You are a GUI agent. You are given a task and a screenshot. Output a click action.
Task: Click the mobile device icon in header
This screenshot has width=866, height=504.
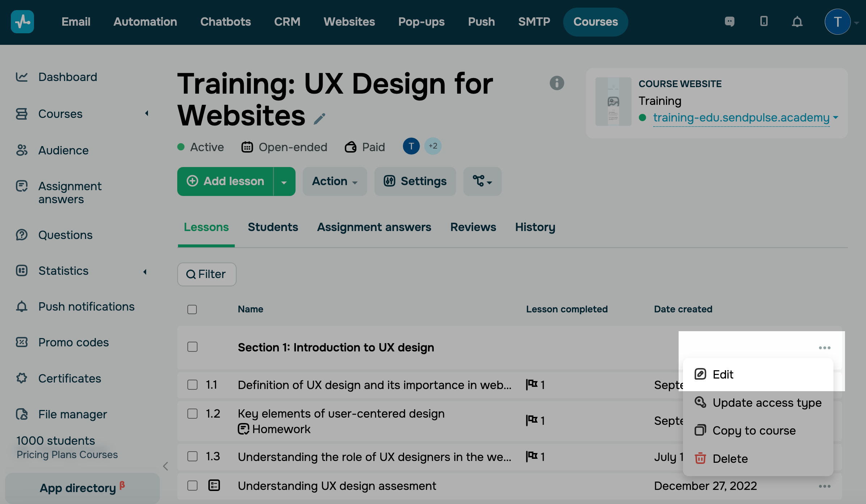[764, 22]
